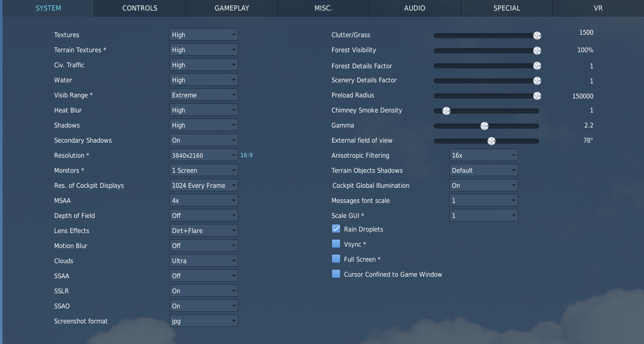
Task: Expand the Screenshot format jpg dropdown
Action: pyautogui.click(x=204, y=321)
